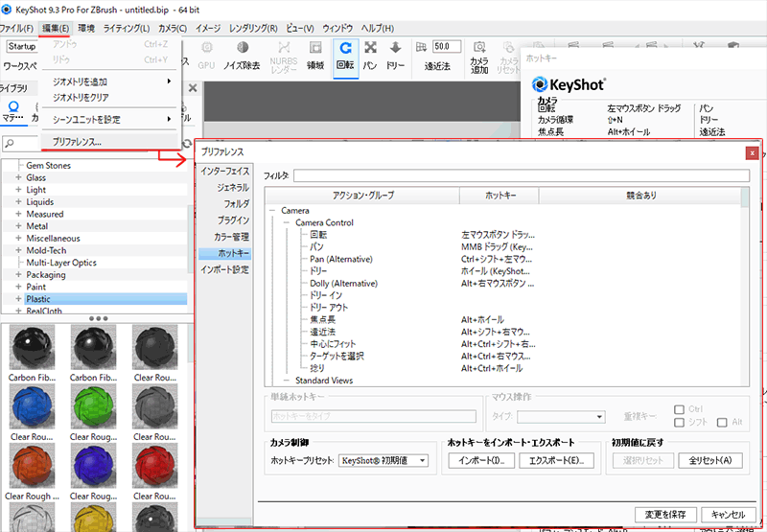Viewport: 767px width, 532px height.
Task: Open the レンダリング(R) menu
Action: [254, 28]
